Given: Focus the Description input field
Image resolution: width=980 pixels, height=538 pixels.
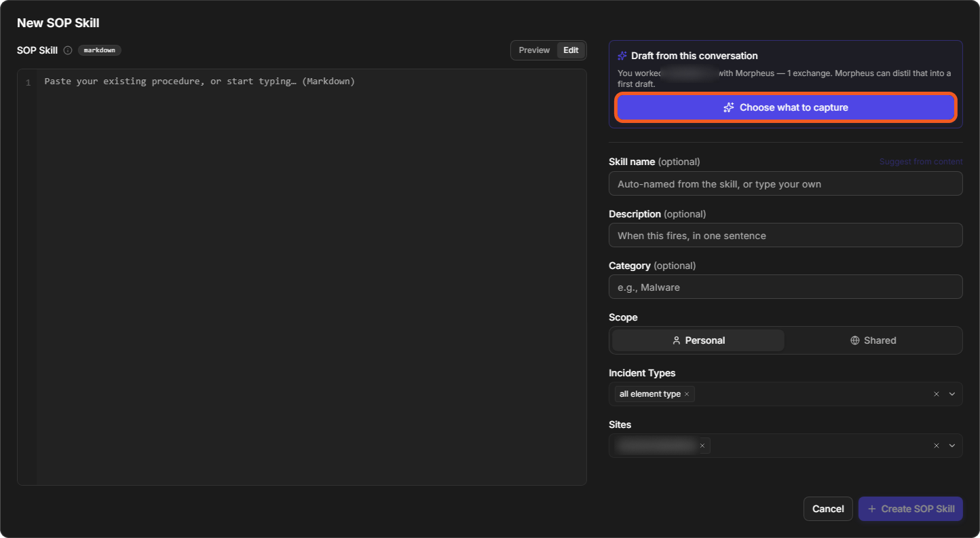Looking at the screenshot, I should point(786,235).
